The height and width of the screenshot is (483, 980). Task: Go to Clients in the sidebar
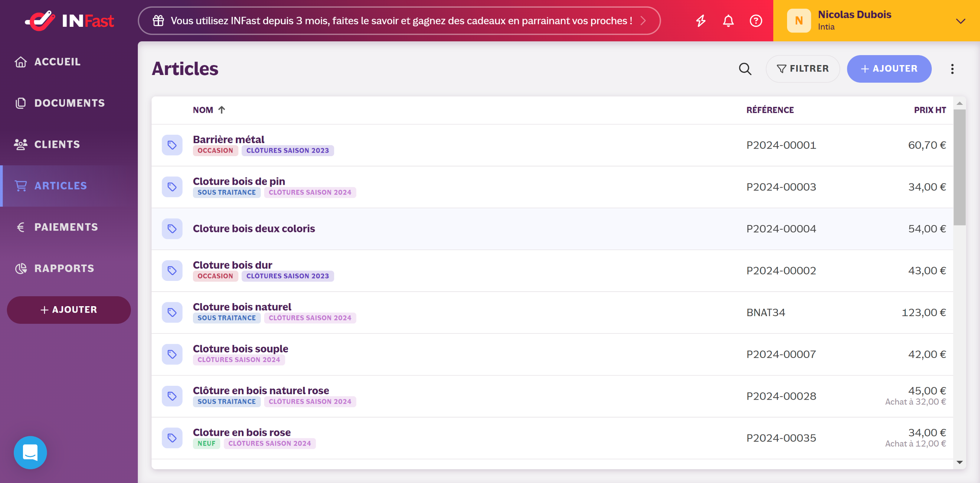click(x=57, y=144)
